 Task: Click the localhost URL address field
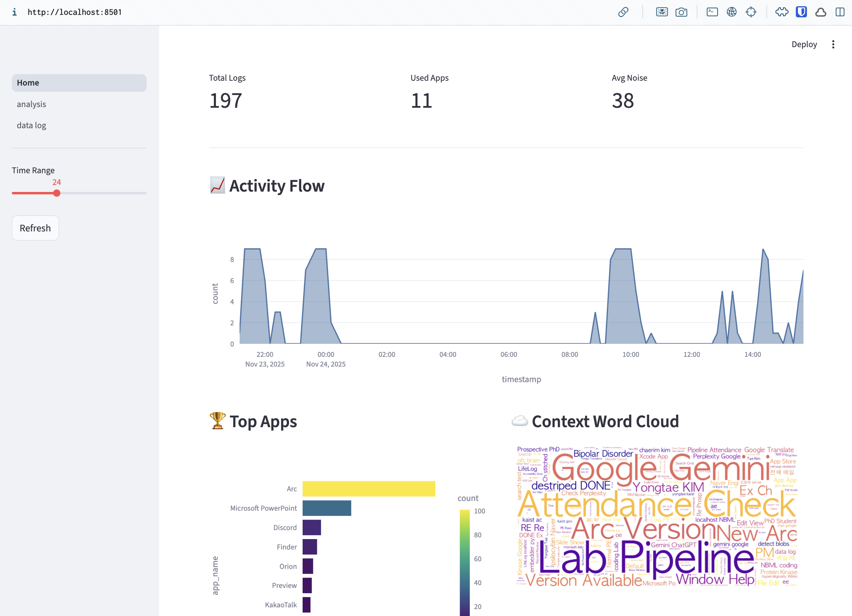click(75, 12)
